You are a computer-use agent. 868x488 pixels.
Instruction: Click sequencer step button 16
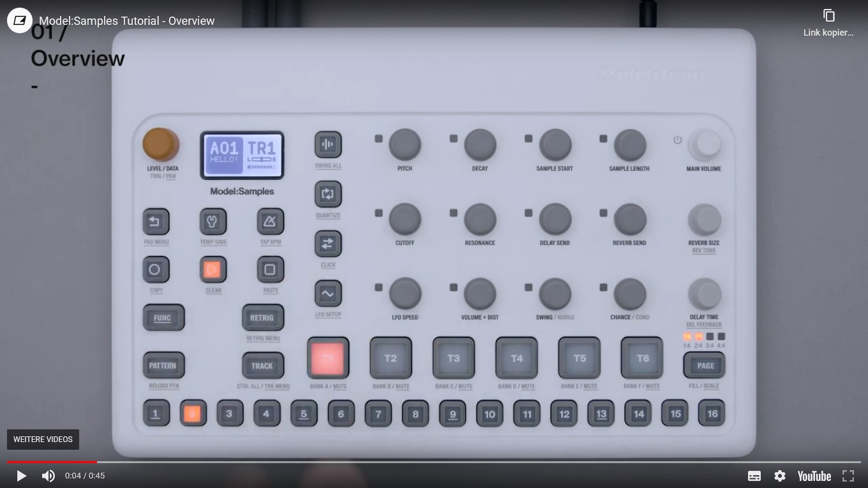tap(712, 413)
